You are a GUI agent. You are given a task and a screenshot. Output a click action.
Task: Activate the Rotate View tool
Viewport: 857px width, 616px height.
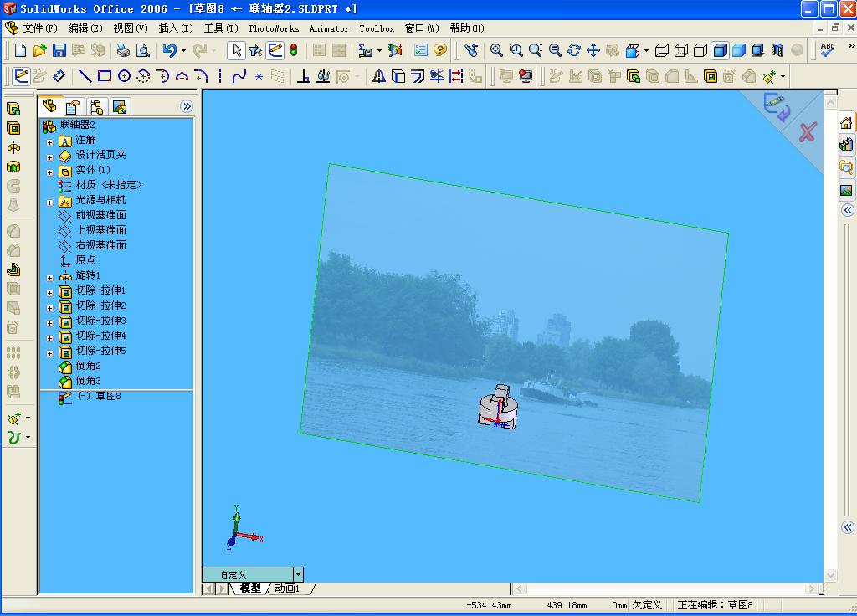pyautogui.click(x=574, y=50)
